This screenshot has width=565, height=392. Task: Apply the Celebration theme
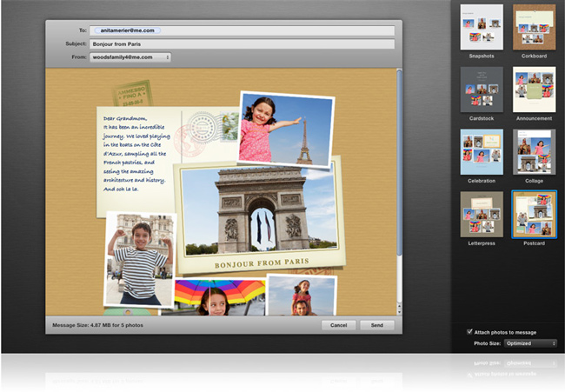pos(481,152)
